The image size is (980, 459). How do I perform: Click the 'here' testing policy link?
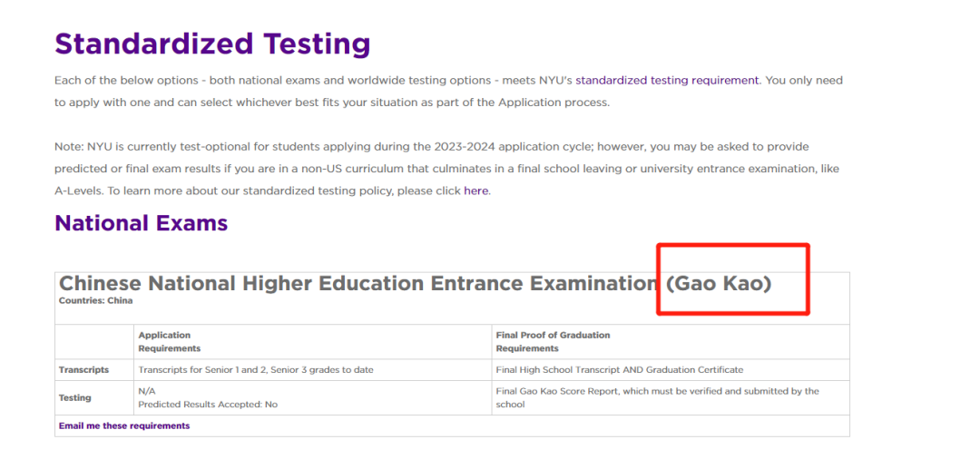pos(475,191)
